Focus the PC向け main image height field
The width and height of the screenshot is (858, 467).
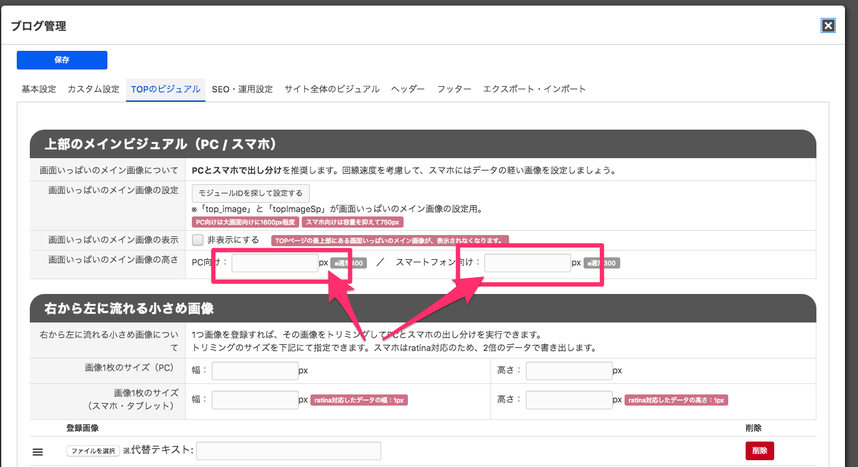[274, 263]
